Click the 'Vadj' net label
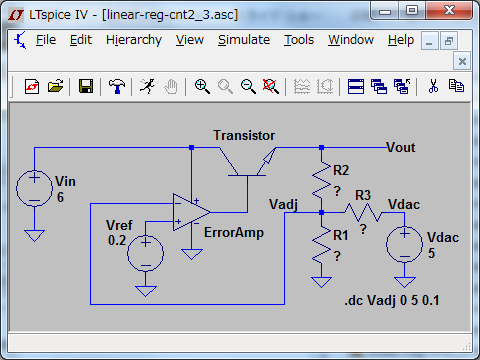Image resolution: width=480 pixels, height=360 pixels. pos(283,205)
